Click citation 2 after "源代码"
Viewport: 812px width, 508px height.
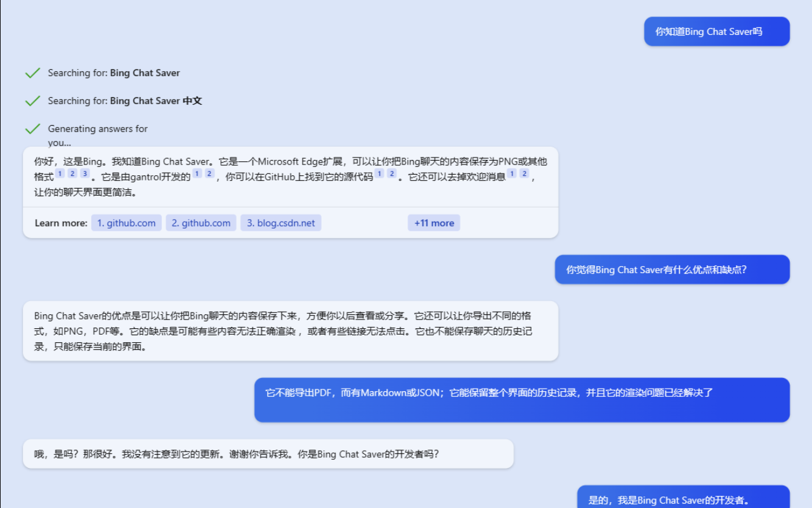tap(392, 173)
